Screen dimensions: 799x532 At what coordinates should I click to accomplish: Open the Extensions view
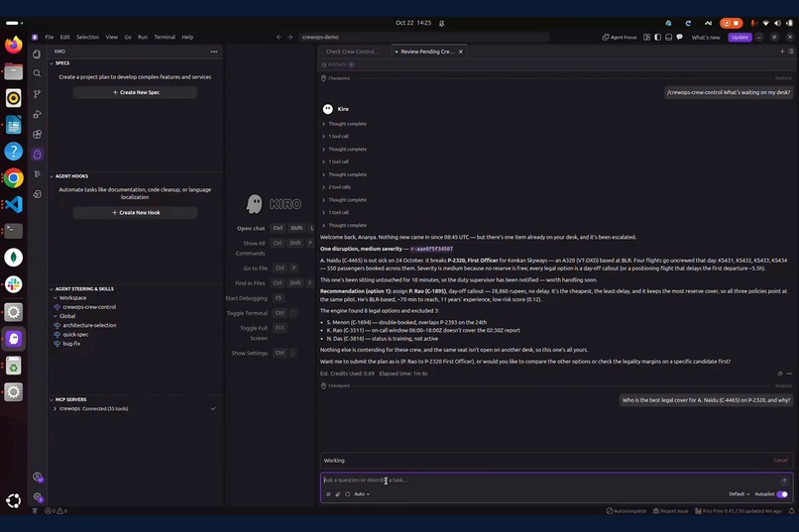click(x=37, y=135)
